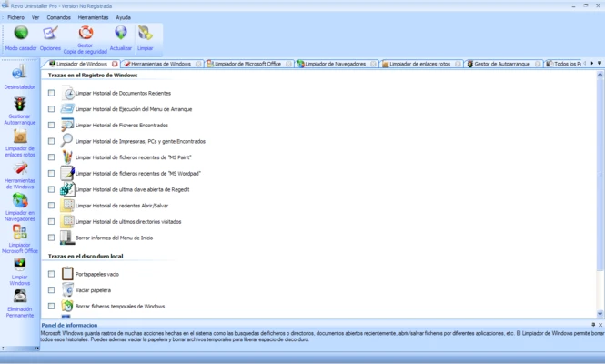Switch to Gestor de Autoarranque tab
Viewport: 605px width, 364px height.
502,64
